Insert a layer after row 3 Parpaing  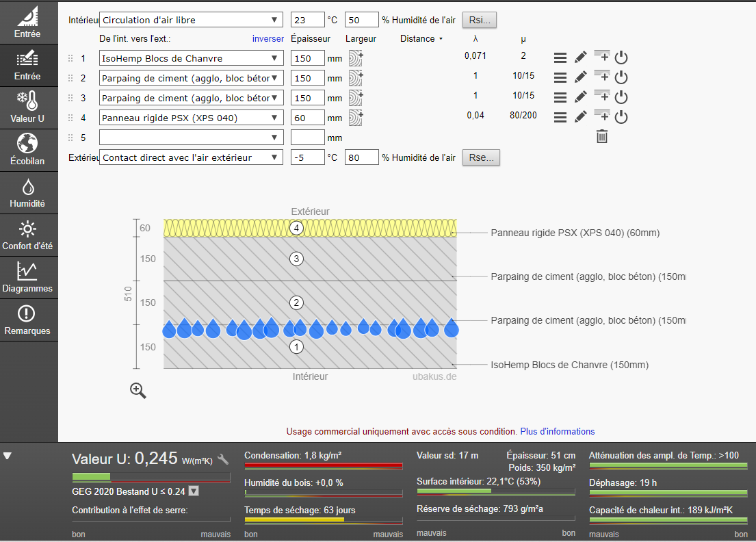(x=601, y=95)
